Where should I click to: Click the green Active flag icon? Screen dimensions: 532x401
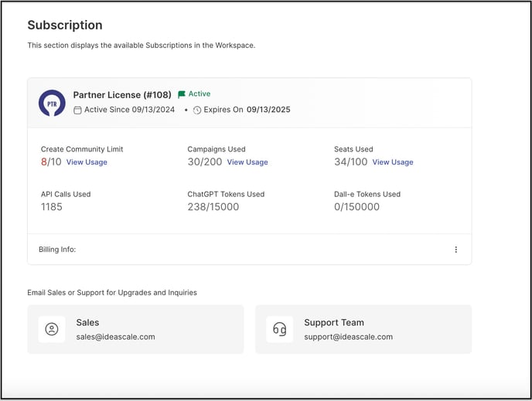(182, 94)
